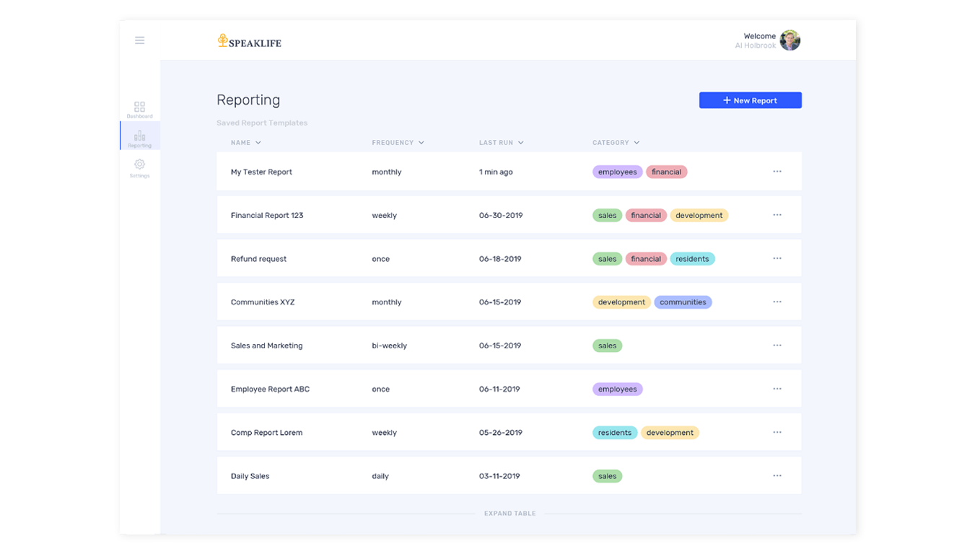Open more options for My Tester Report
The height and width of the screenshot is (554, 980).
(777, 172)
